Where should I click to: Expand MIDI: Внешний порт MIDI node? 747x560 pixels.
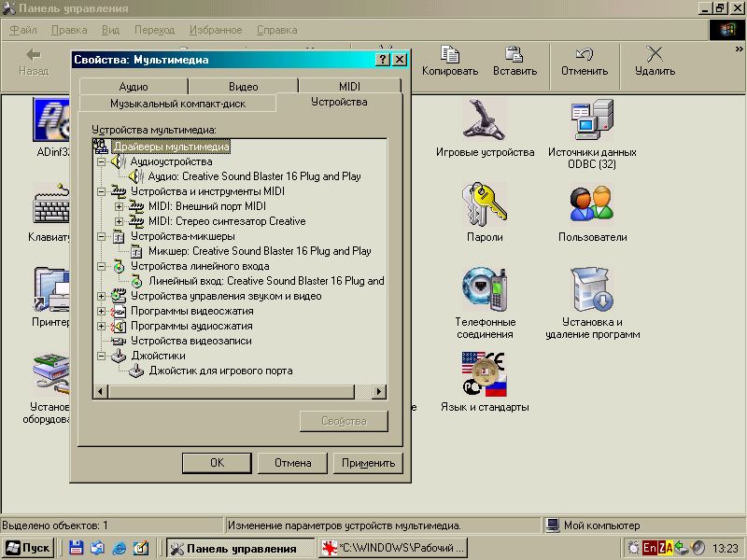pyautogui.click(x=119, y=206)
